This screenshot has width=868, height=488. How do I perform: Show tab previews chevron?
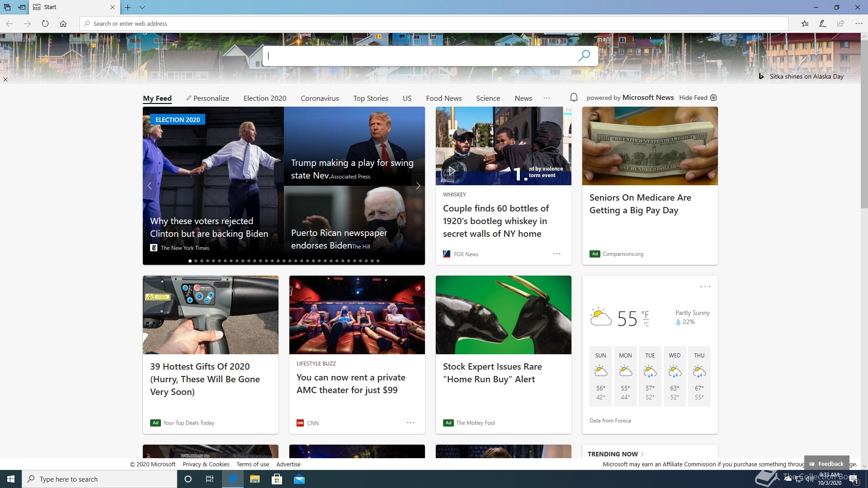pyautogui.click(x=142, y=7)
